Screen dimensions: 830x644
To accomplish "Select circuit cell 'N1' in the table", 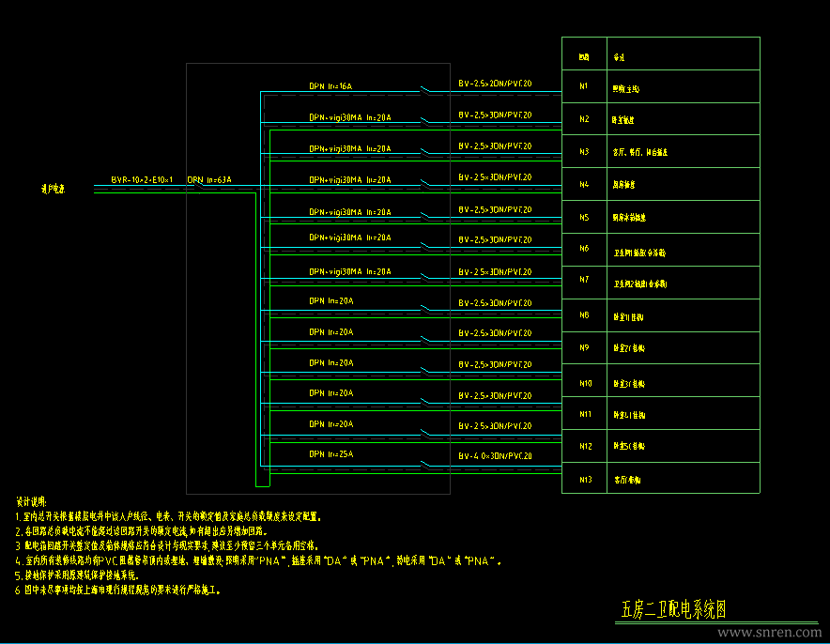I will coord(584,85).
